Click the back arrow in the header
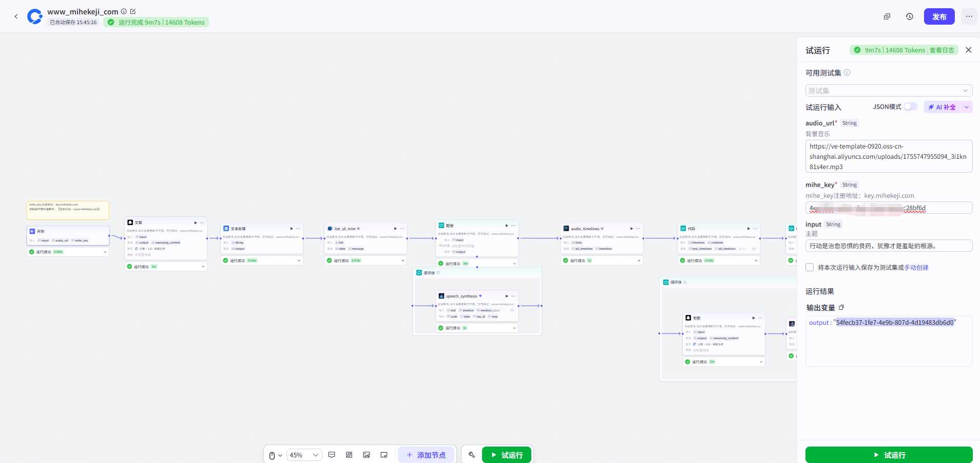The width and height of the screenshot is (980, 463). tap(16, 16)
